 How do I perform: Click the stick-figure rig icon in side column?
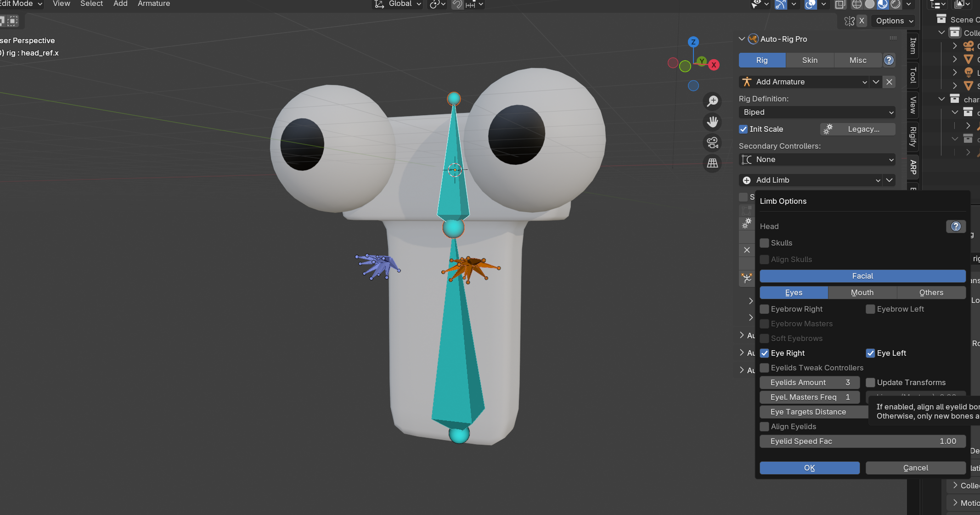(747, 278)
